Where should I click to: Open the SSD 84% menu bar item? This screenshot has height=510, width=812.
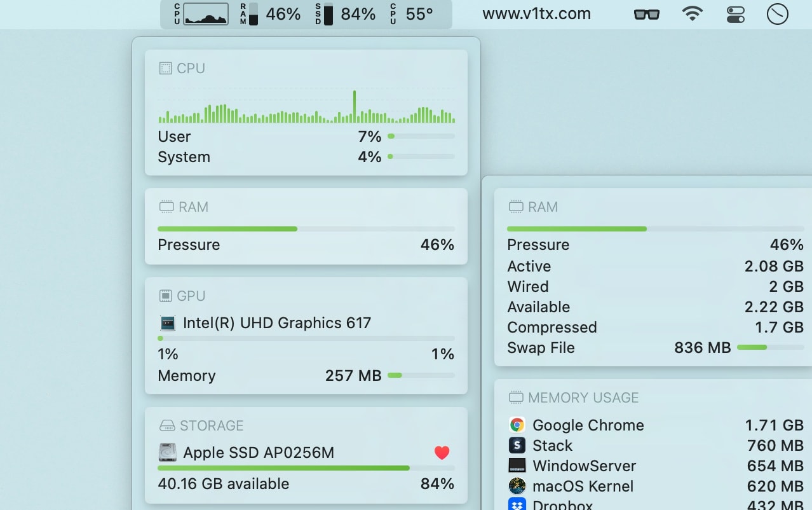tap(346, 13)
